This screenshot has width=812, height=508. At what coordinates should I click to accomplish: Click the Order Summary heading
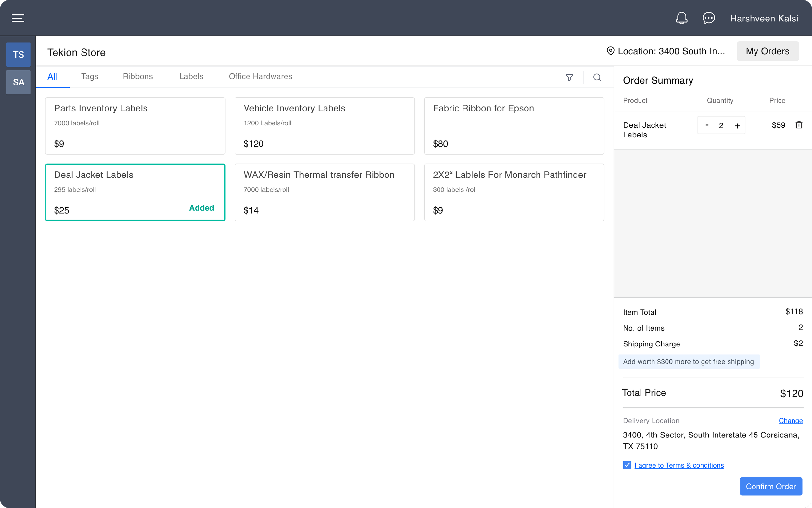click(658, 80)
